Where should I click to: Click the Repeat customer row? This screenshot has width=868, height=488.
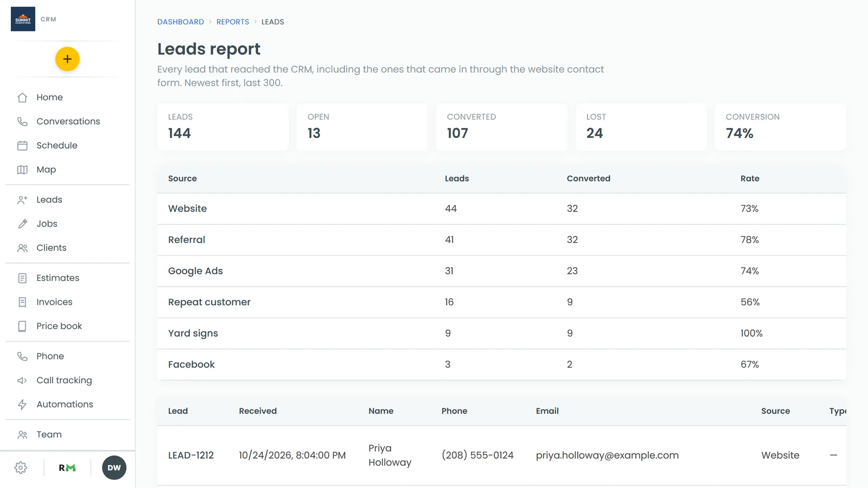click(502, 302)
